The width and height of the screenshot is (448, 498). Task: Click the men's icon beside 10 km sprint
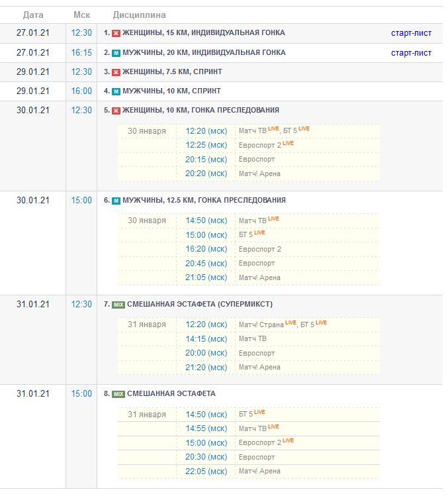pyautogui.click(x=116, y=91)
